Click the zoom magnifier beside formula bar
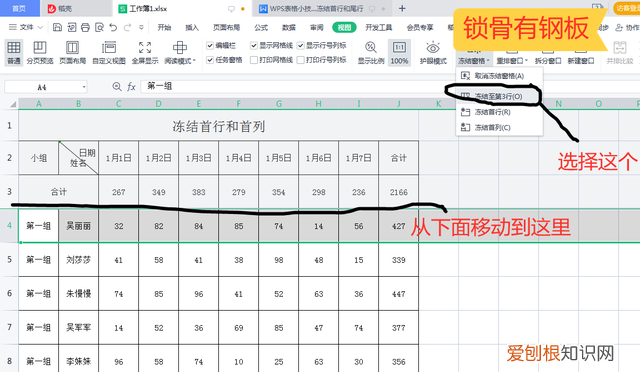The image size is (640, 372). tap(117, 87)
